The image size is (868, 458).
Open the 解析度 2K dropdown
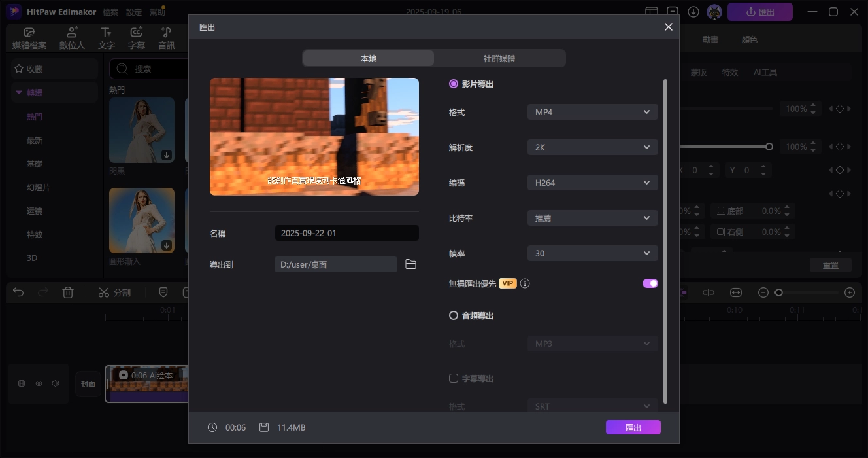click(x=592, y=147)
